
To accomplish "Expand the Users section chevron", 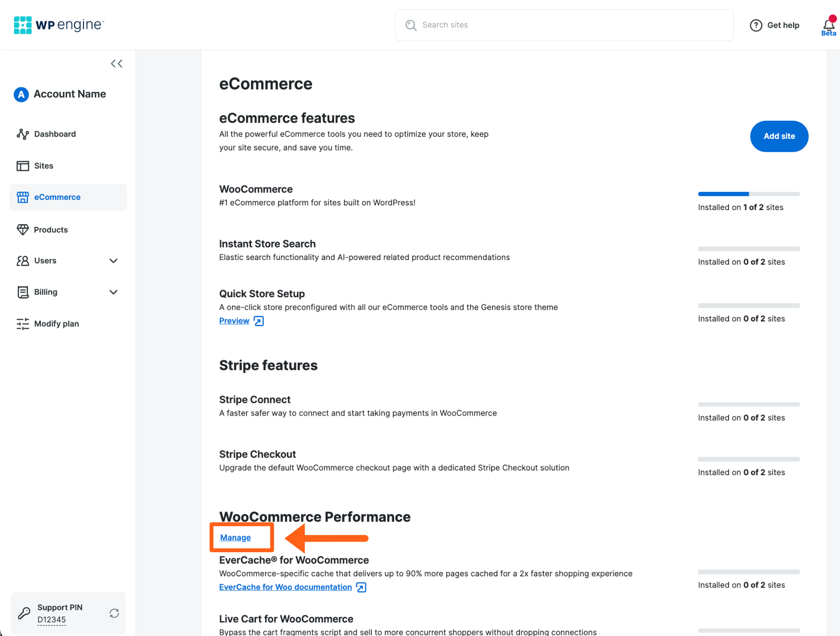I will pyautogui.click(x=114, y=261).
